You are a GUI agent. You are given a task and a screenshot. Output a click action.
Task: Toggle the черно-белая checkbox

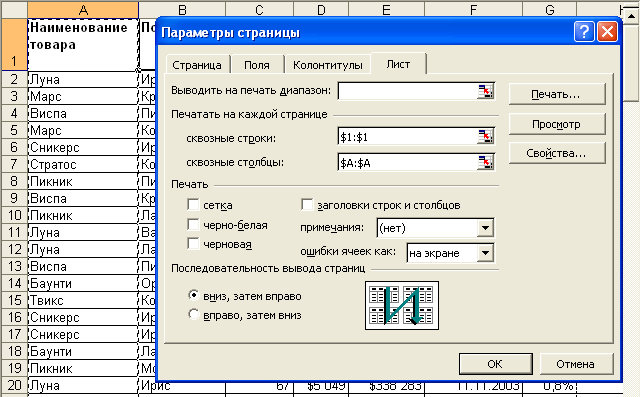[193, 224]
